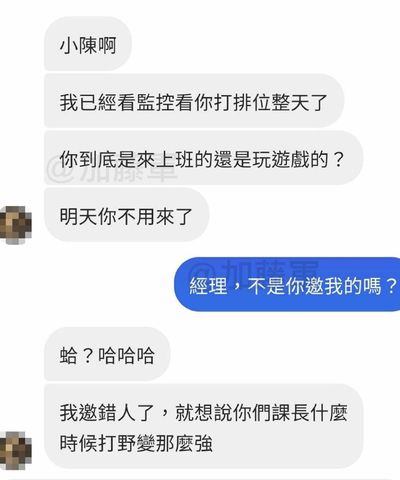Select the blue reply "經理，不是你邀我的嗎？"
The image size is (400, 480).
click(287, 284)
